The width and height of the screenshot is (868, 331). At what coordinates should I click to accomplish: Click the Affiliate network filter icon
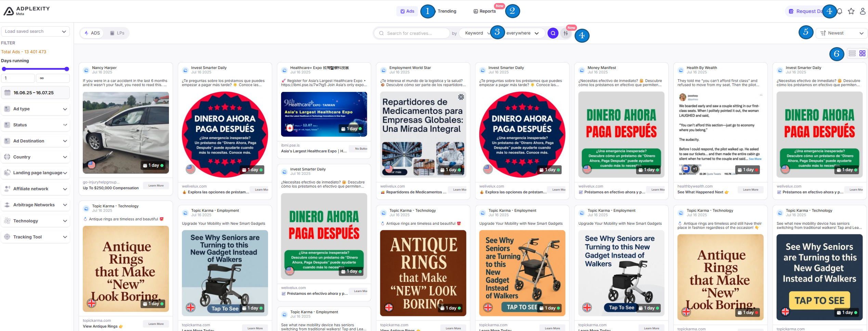tap(7, 189)
